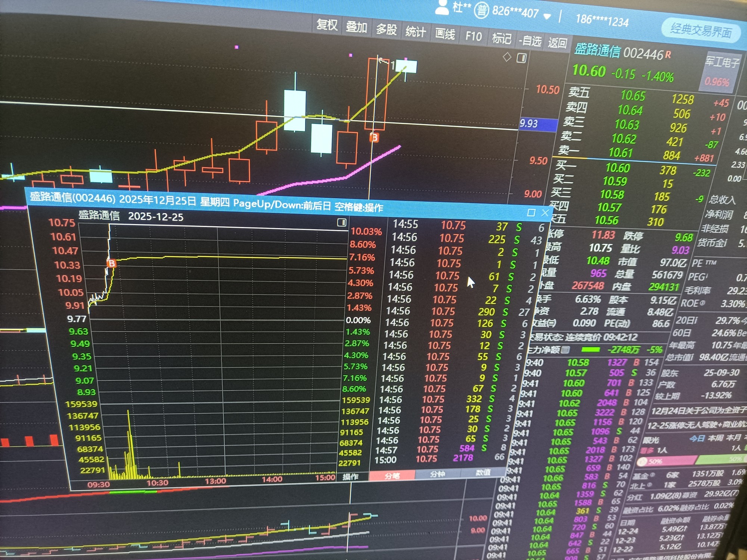The height and width of the screenshot is (560, 747).
Task: Switch the 眼光 view to 今日
Action: [x=697, y=438]
